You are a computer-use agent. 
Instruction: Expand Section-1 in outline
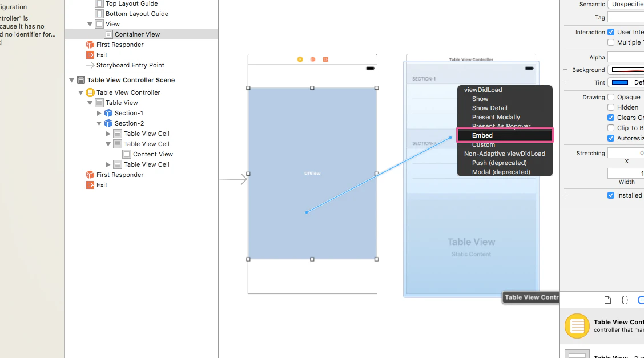[x=99, y=113]
